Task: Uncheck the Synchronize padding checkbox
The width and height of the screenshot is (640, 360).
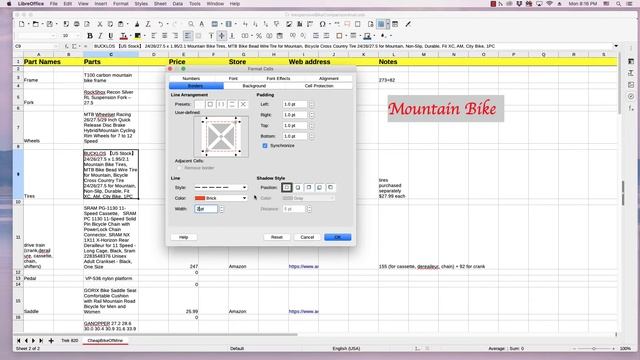Action: [265, 146]
